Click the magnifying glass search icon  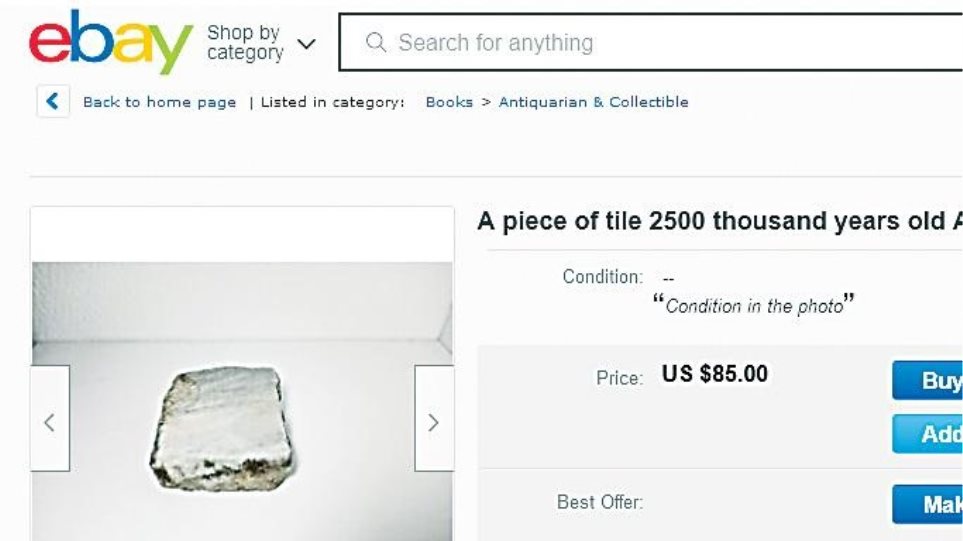point(376,43)
